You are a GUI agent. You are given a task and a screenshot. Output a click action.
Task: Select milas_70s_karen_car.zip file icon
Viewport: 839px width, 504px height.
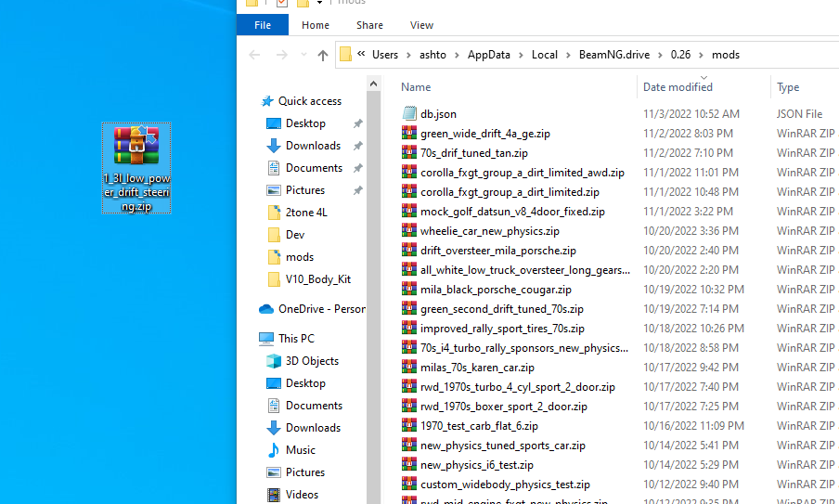(x=409, y=367)
